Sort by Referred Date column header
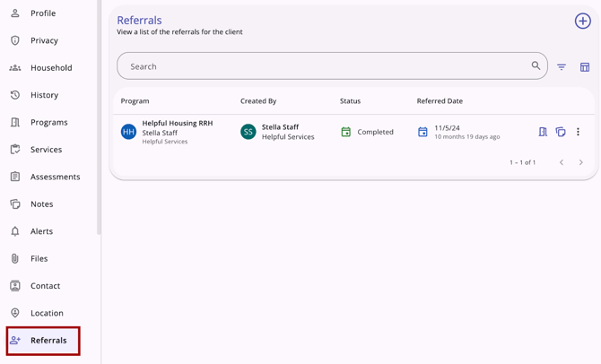Viewport: 601px width, 364px height. pyautogui.click(x=440, y=101)
